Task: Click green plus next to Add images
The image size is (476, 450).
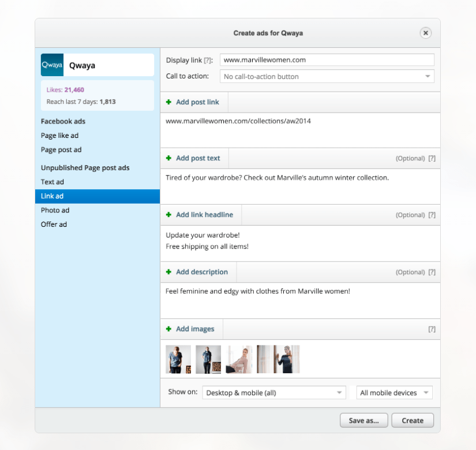Action: (x=169, y=329)
